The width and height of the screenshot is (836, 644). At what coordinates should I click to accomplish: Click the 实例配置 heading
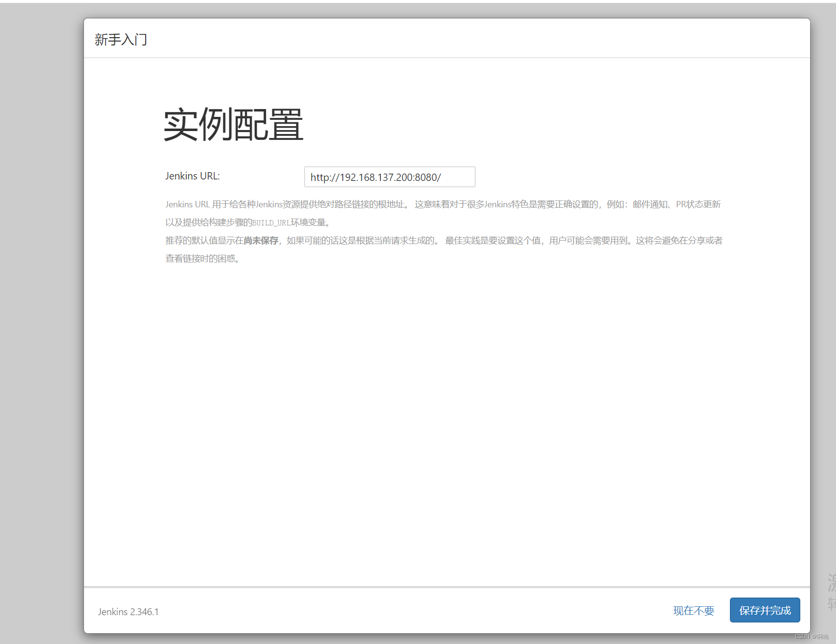(x=233, y=125)
